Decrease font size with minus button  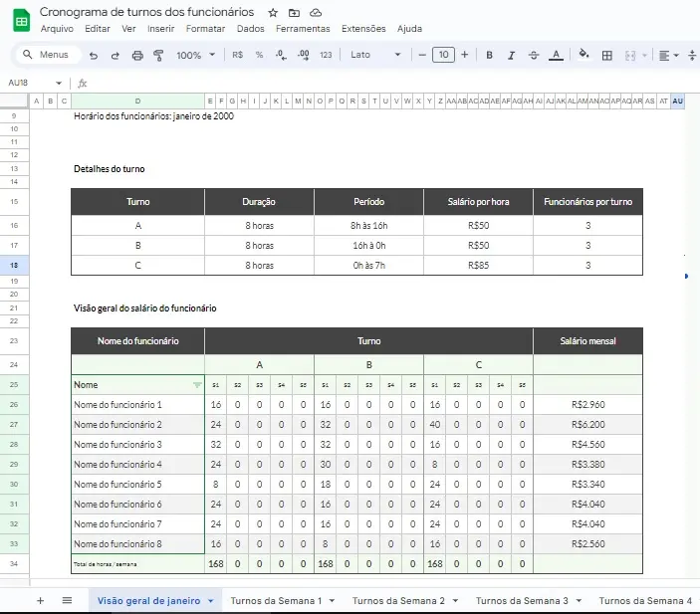(422, 55)
